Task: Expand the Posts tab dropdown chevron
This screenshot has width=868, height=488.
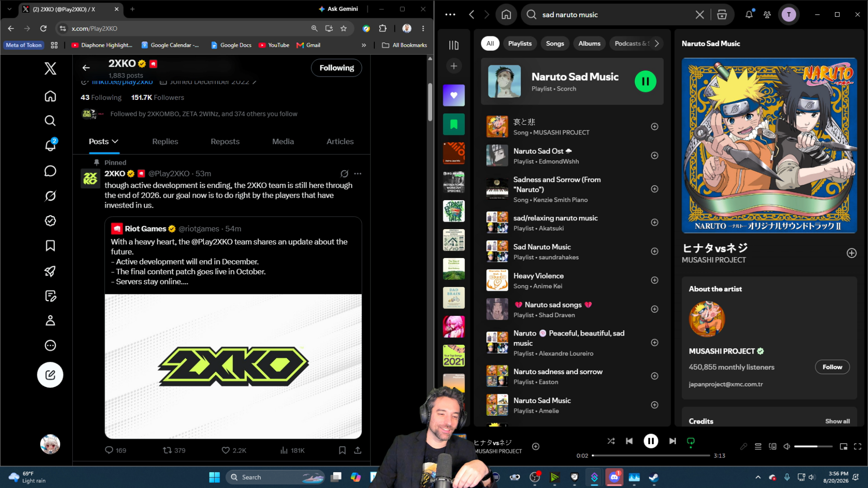Action: coord(115,141)
